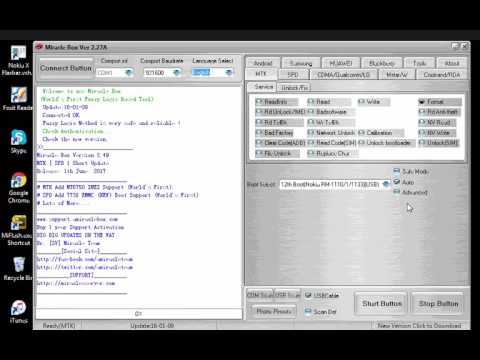The width and height of the screenshot is (480, 360).
Task: Select the Bad Factory option
Action: pyautogui.click(x=274, y=133)
